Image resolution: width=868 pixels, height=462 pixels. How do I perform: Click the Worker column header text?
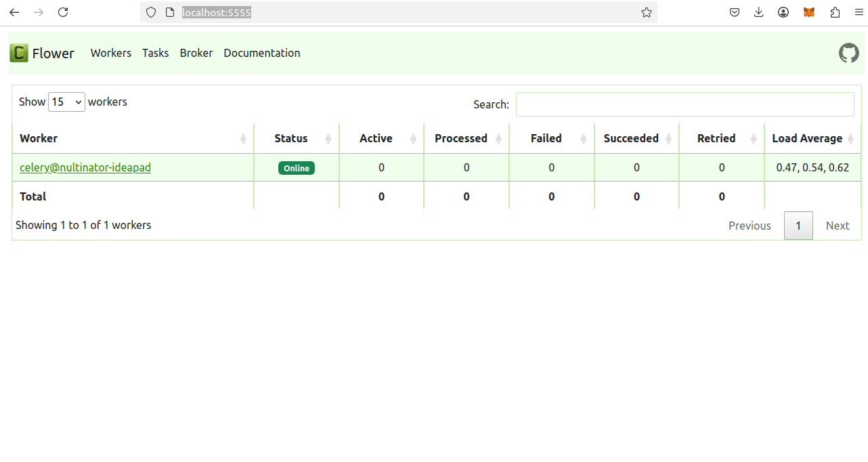(39, 138)
